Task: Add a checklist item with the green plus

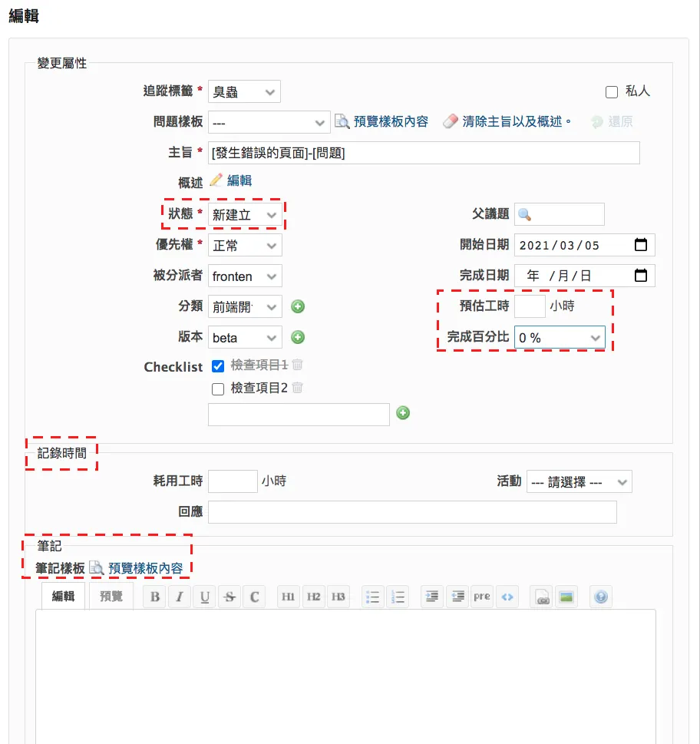Action: tap(403, 413)
